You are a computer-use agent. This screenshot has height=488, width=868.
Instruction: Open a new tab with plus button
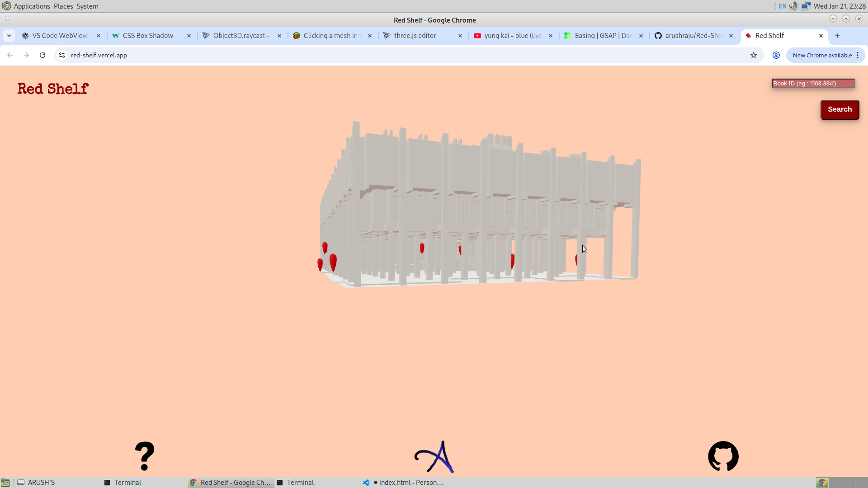tap(837, 36)
